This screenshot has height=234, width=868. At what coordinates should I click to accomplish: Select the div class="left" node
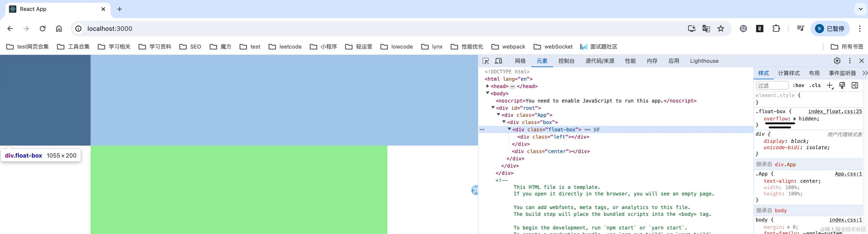tap(553, 137)
